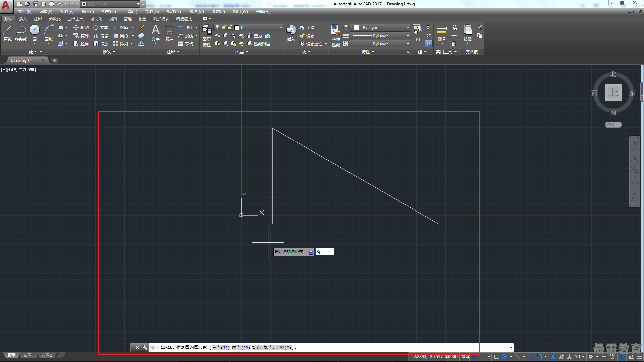The height and width of the screenshot is (362, 644).
Task: Click the 组 (Group) icon
Action: [x=418, y=33]
